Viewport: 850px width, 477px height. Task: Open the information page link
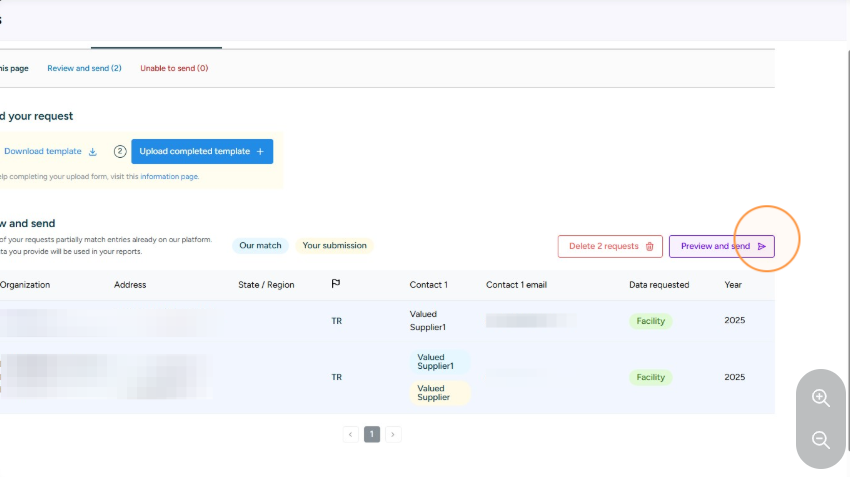[x=169, y=177]
